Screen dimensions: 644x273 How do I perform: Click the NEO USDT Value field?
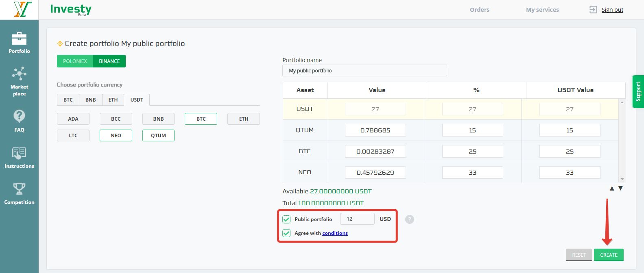click(x=570, y=173)
